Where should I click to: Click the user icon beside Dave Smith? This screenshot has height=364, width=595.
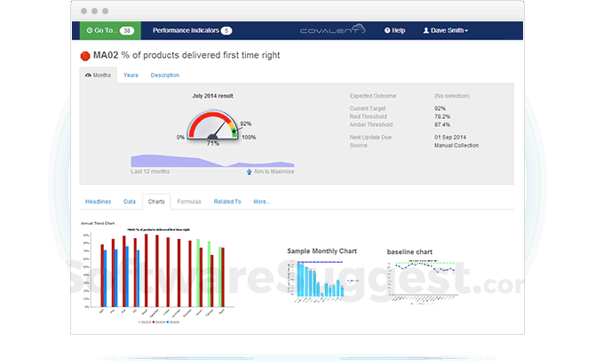tap(425, 30)
